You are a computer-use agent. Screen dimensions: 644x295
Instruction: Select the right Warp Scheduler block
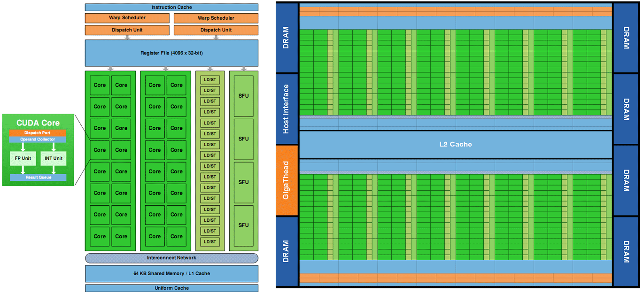click(216, 18)
